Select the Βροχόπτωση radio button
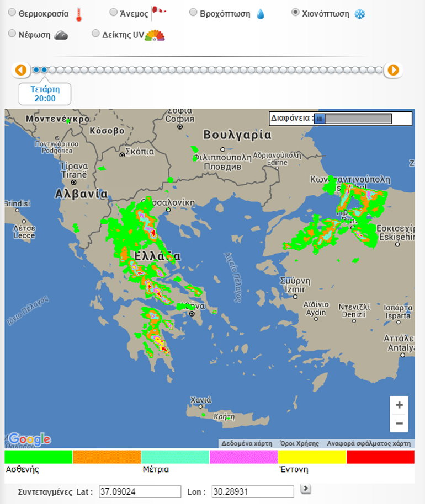 [x=193, y=12]
